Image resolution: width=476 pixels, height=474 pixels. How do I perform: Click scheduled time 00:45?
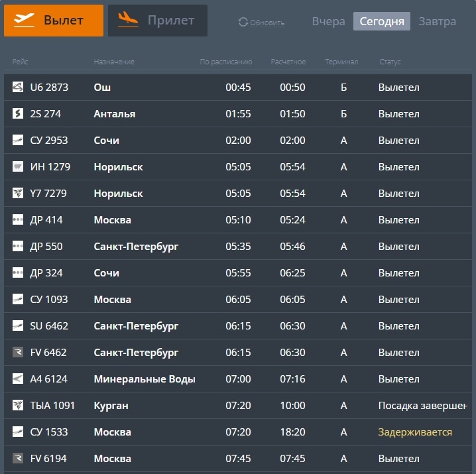pyautogui.click(x=238, y=88)
